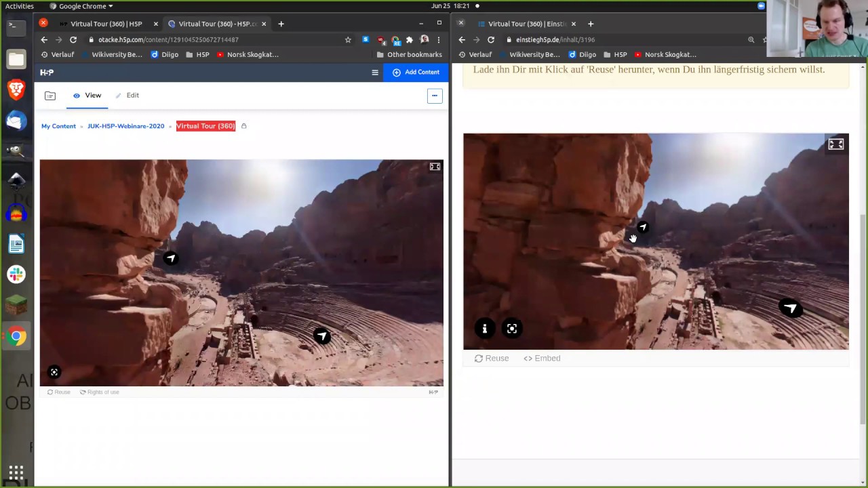Close the 'Virtual Tour (360) | Einstieg' tab

coord(574,24)
